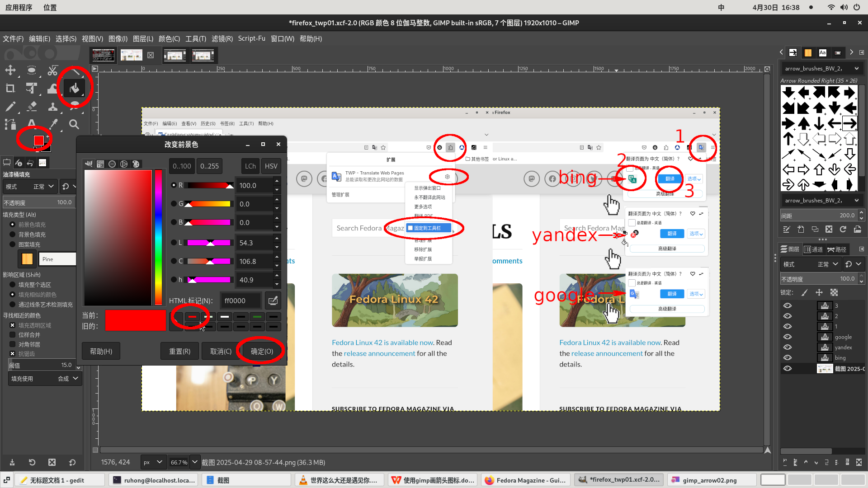Click the HTML notation ff0000 field

(x=241, y=300)
